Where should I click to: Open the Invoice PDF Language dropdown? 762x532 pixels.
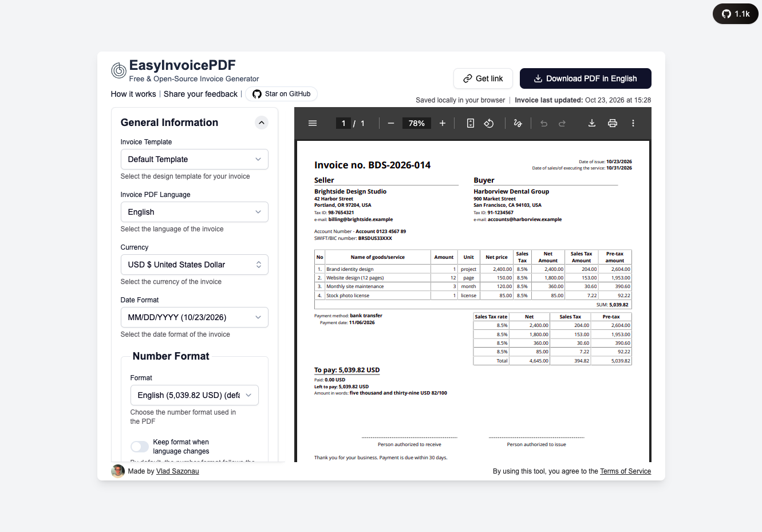[x=195, y=212]
